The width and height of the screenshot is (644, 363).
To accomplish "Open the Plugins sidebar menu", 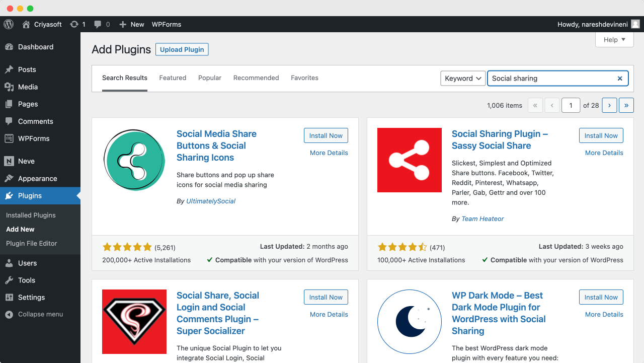I will (40, 195).
